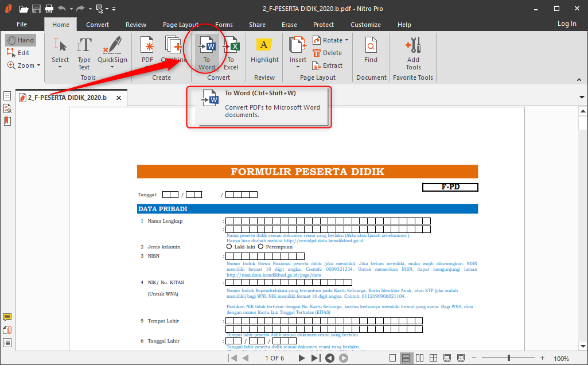Switch to the Review ribbon tab
588x365 pixels.
135,25
